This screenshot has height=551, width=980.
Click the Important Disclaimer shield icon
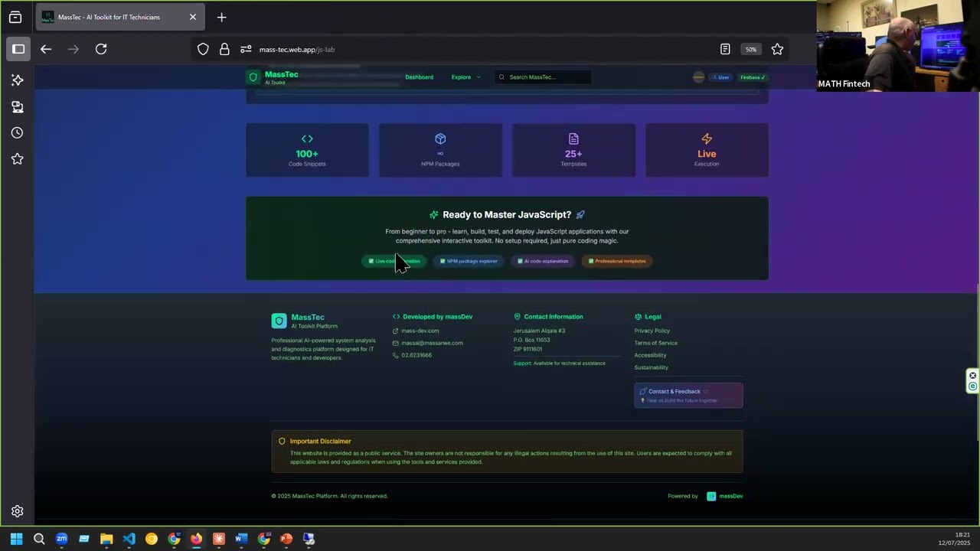tap(282, 442)
